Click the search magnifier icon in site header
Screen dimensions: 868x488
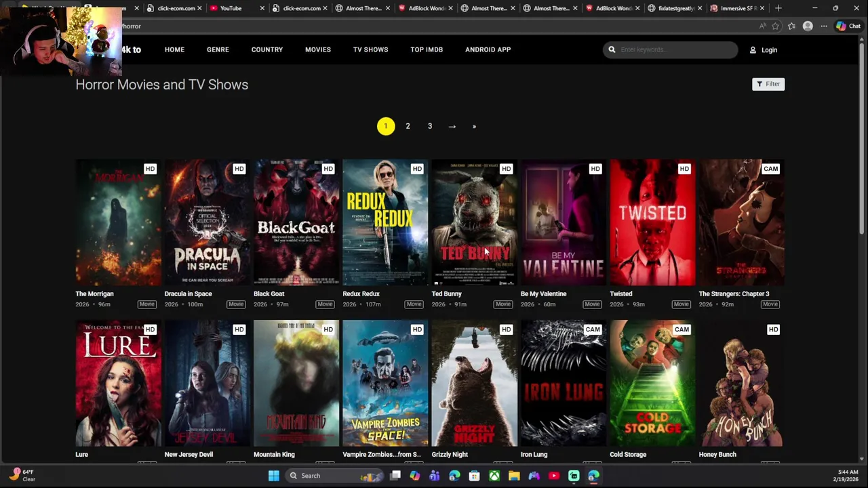coord(612,49)
